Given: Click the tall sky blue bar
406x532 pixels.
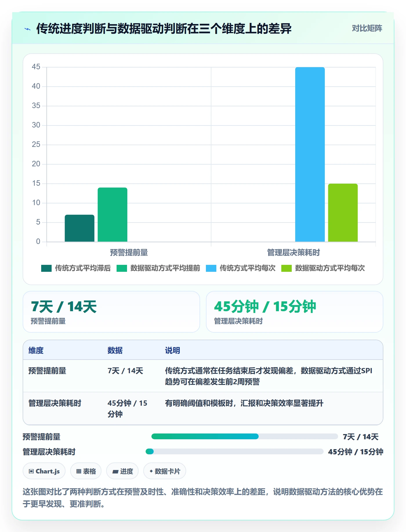Looking at the screenshot, I should pyautogui.click(x=310, y=154).
